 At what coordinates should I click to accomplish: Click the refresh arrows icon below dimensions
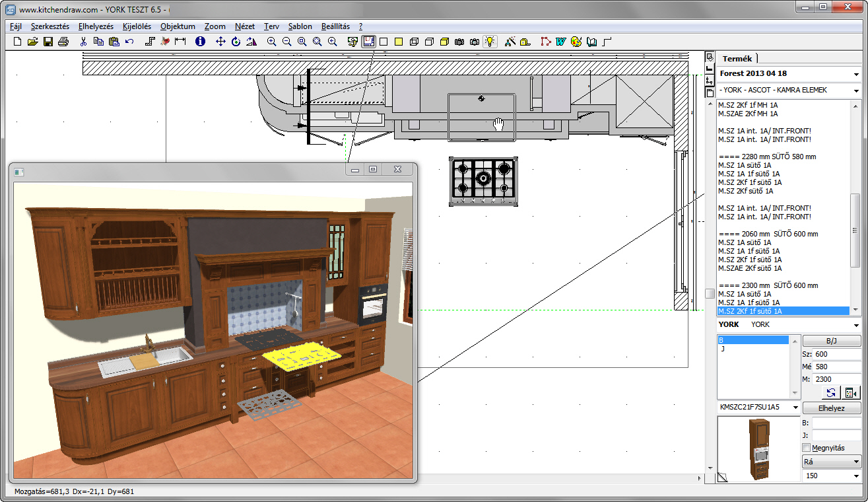[x=831, y=393]
